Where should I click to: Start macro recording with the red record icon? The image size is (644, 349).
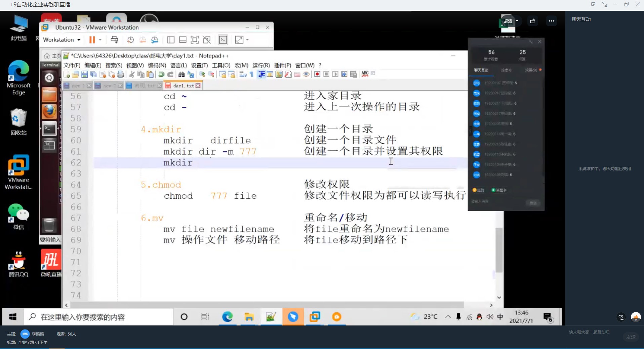pyautogui.click(x=317, y=74)
